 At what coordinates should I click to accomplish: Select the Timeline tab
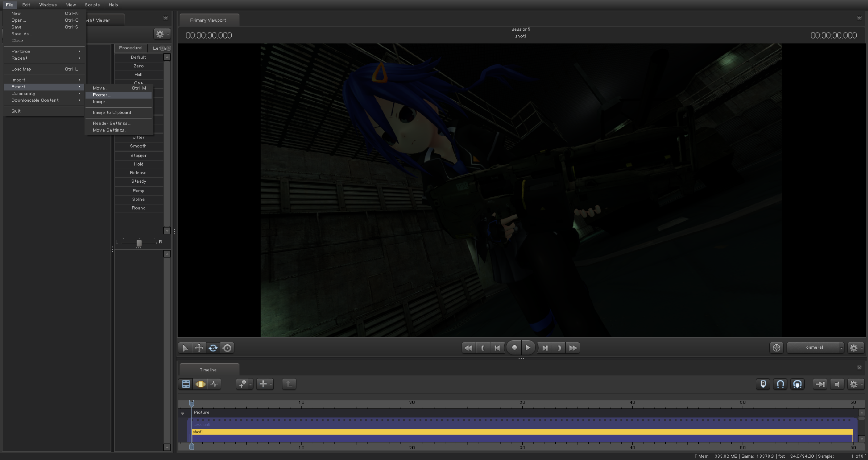[x=209, y=370]
